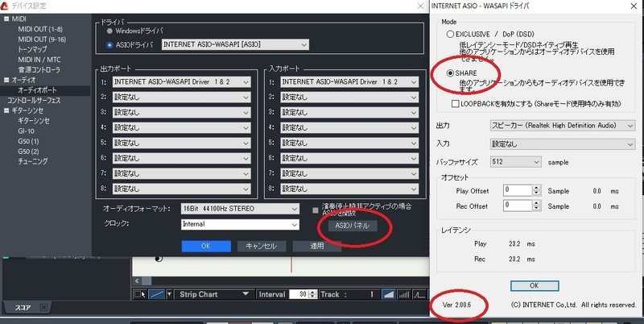Select コントロールサーフェス in the tree
The width and height of the screenshot is (644, 324).
click(34, 100)
